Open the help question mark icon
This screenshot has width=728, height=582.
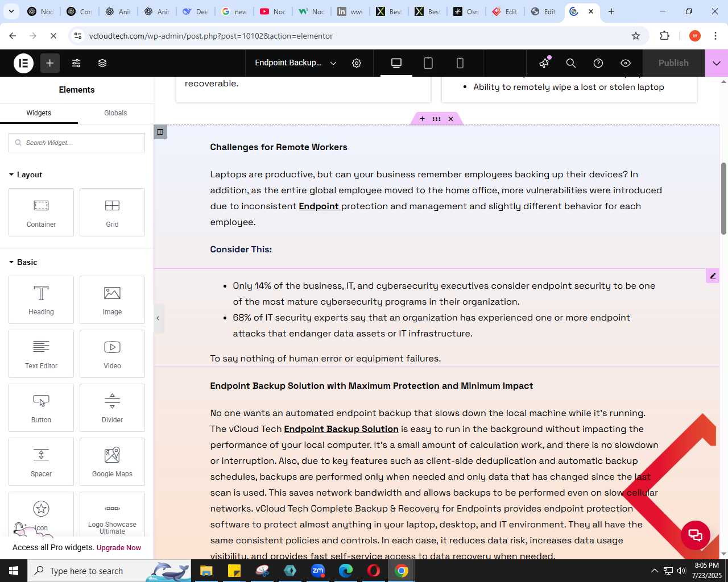tap(598, 63)
